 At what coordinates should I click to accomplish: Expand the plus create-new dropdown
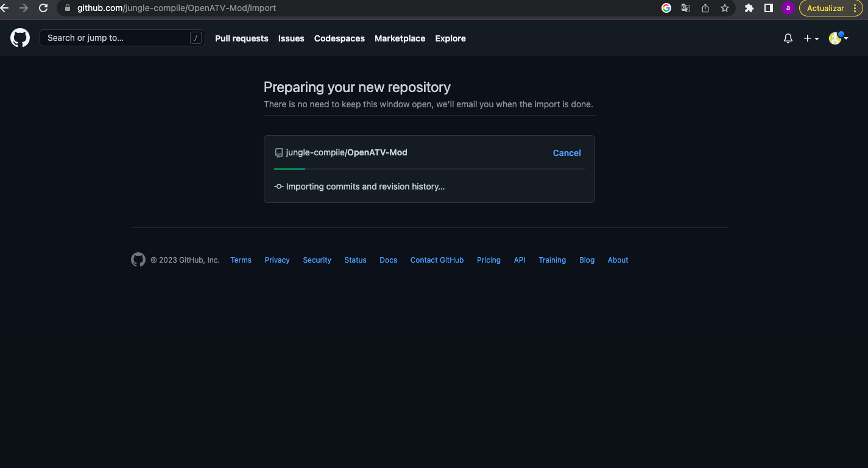tap(811, 38)
